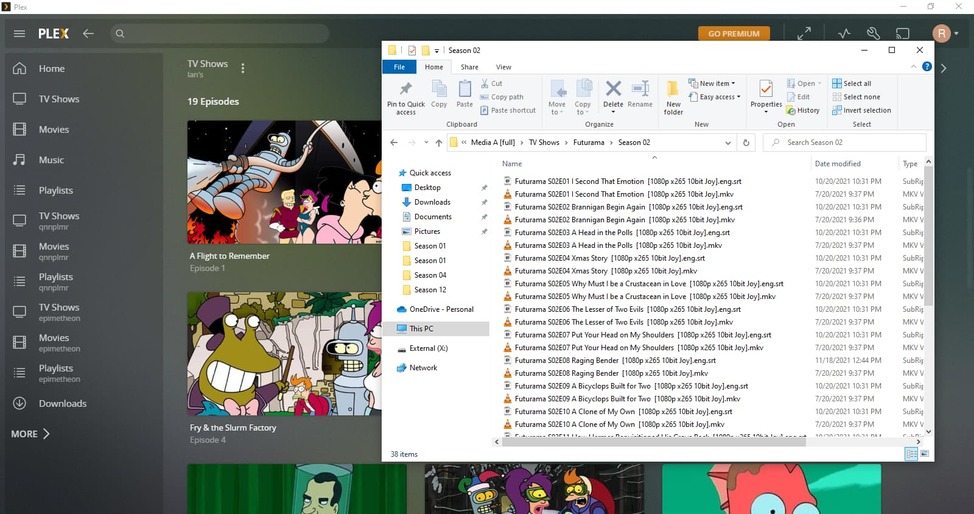Refresh the Explorer folder view
The width and height of the screenshot is (974, 514).
point(746,142)
